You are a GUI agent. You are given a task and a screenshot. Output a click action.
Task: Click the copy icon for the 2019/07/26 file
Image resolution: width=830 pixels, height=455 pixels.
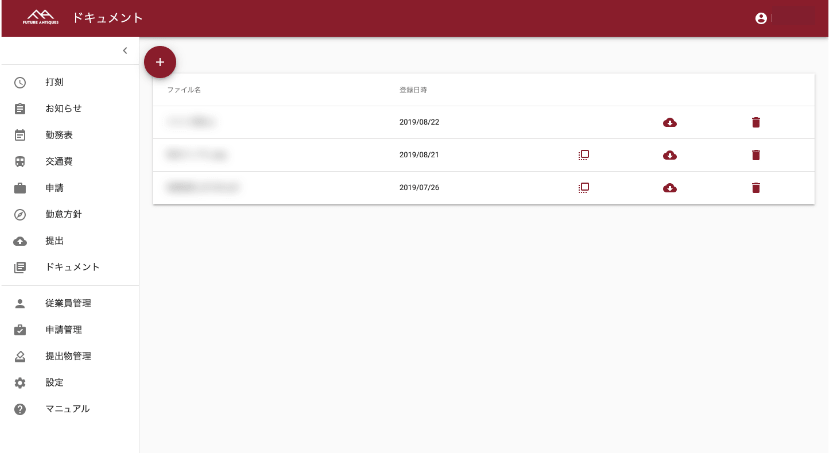584,187
